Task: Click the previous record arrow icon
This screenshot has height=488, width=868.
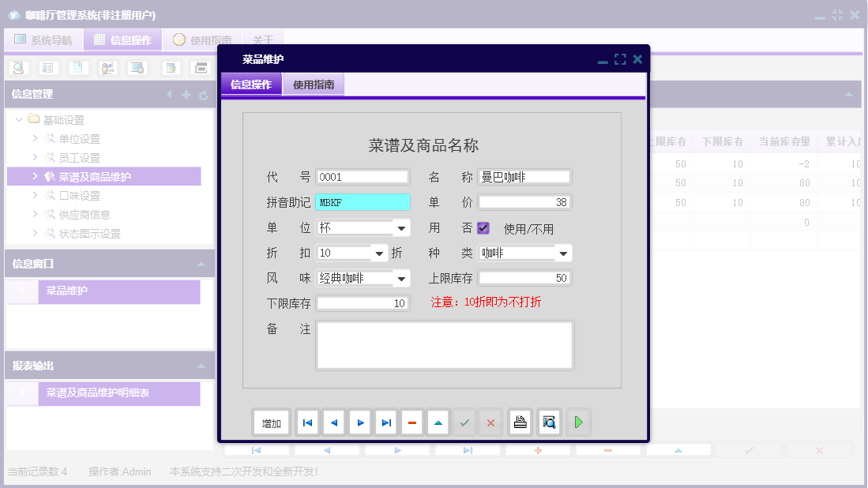Action: click(x=333, y=422)
